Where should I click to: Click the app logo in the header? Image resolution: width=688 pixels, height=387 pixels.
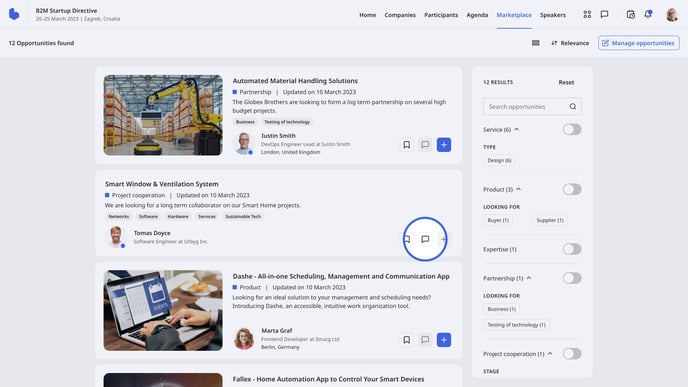click(14, 14)
